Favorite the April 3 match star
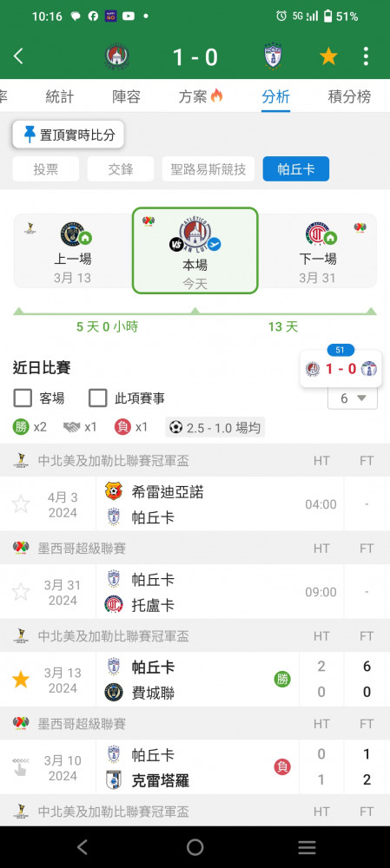 tap(21, 504)
